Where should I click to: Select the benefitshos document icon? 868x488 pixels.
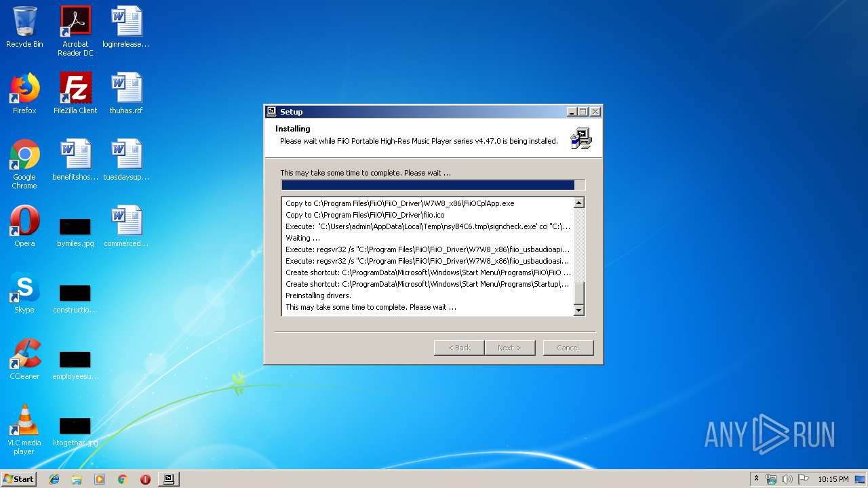coord(75,161)
